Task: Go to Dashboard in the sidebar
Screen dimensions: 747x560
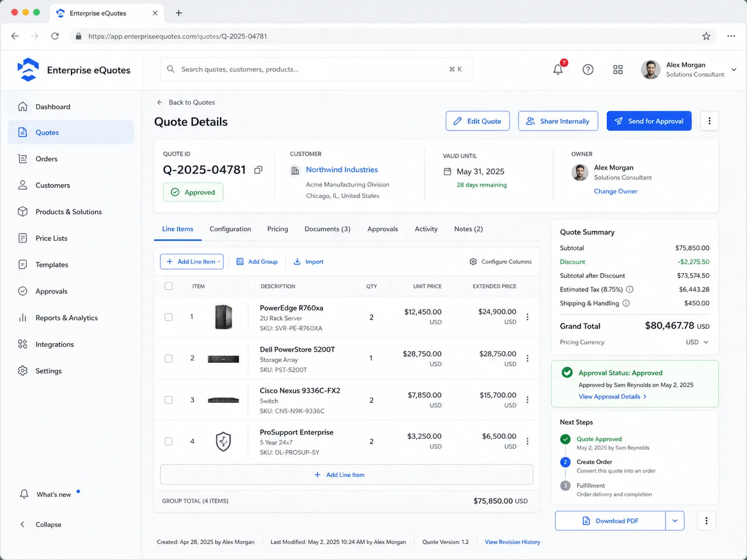Action: click(71, 107)
